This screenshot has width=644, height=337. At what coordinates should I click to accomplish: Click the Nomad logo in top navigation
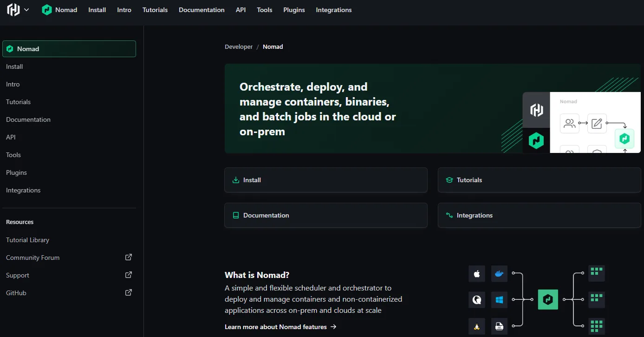point(47,10)
